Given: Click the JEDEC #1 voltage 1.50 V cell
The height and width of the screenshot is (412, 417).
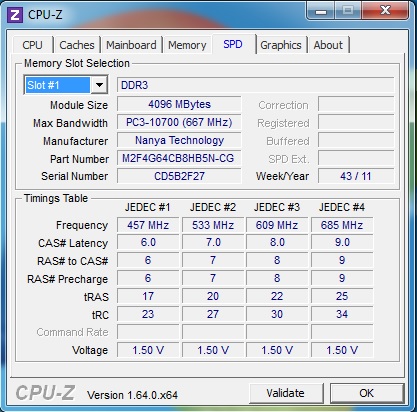Looking at the screenshot, I should (x=148, y=350).
